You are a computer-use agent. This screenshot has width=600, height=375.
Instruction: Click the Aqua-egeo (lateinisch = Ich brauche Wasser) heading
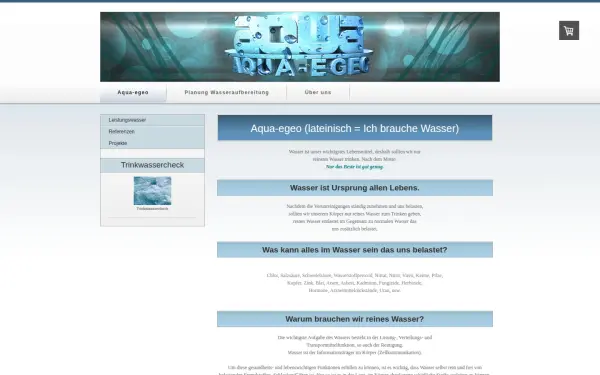point(355,128)
